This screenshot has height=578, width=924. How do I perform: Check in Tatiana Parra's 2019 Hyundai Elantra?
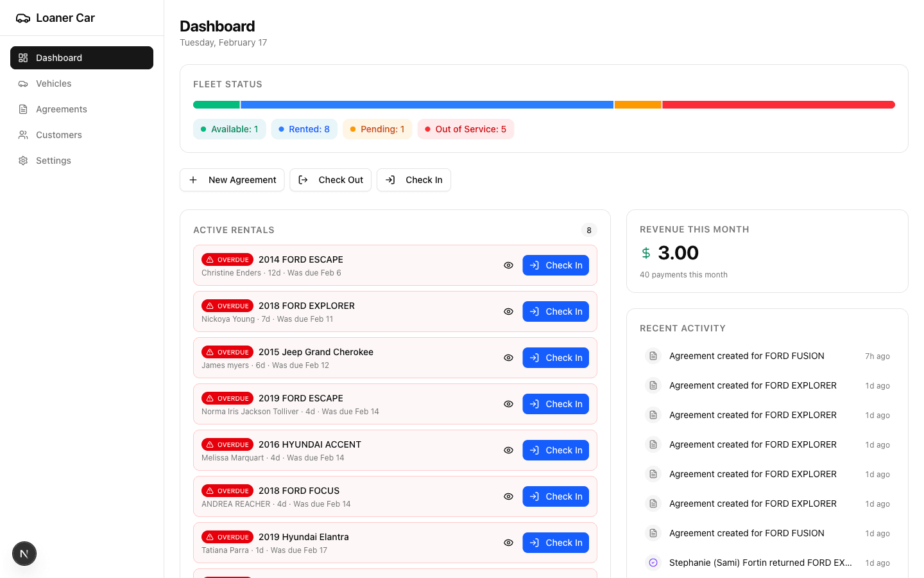(x=556, y=543)
